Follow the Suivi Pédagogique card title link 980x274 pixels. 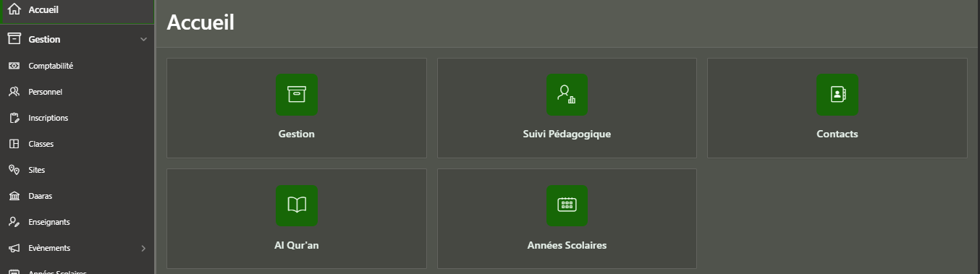pos(567,134)
